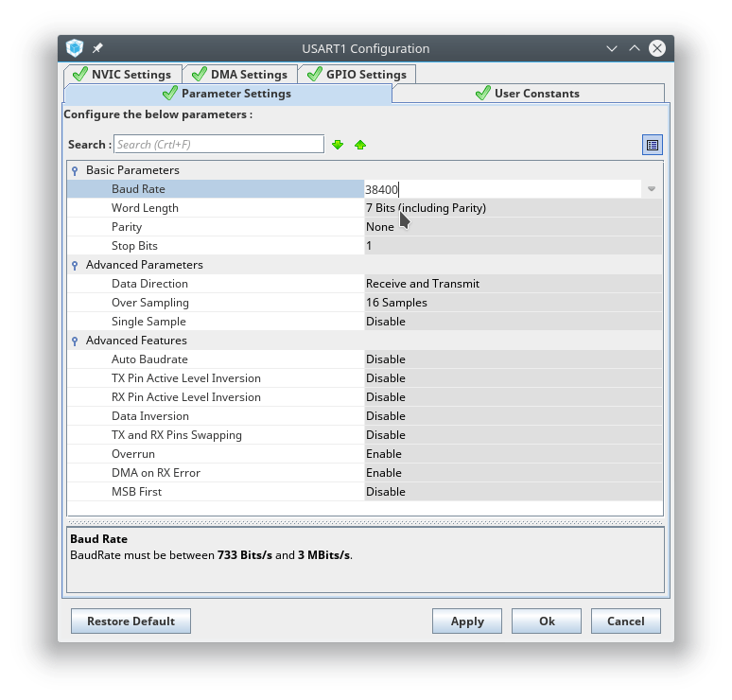Open the Parity value None dropdown

point(513,227)
